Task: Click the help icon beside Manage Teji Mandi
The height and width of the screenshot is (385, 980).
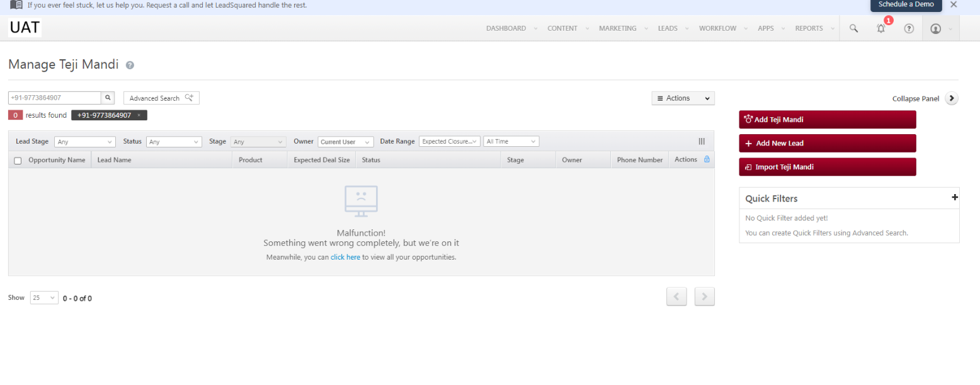Action: point(130,65)
